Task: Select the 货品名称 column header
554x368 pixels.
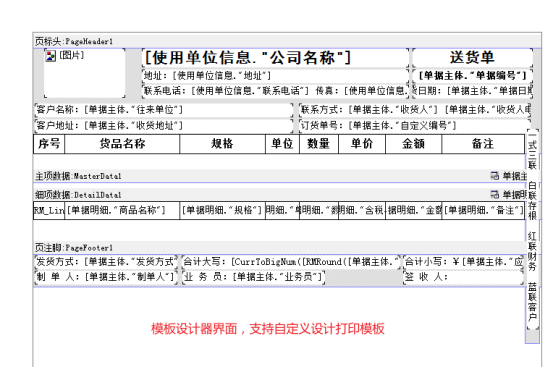Action: [x=122, y=144]
